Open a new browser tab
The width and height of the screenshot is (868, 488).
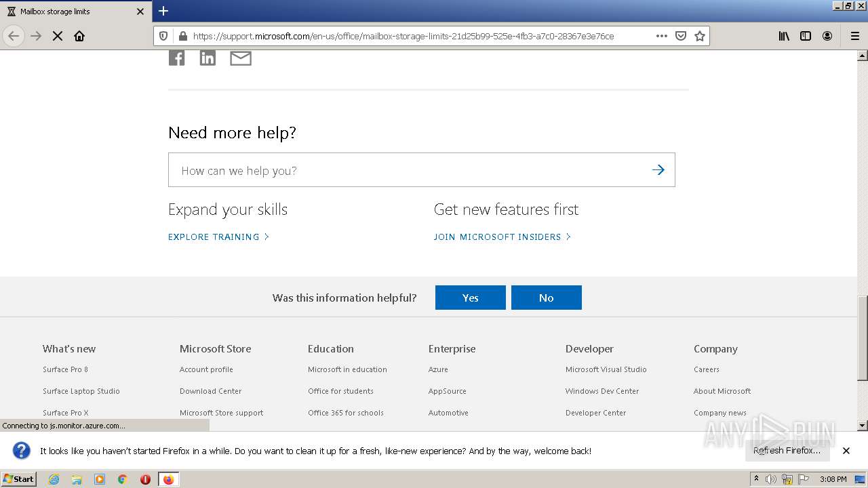163,11
